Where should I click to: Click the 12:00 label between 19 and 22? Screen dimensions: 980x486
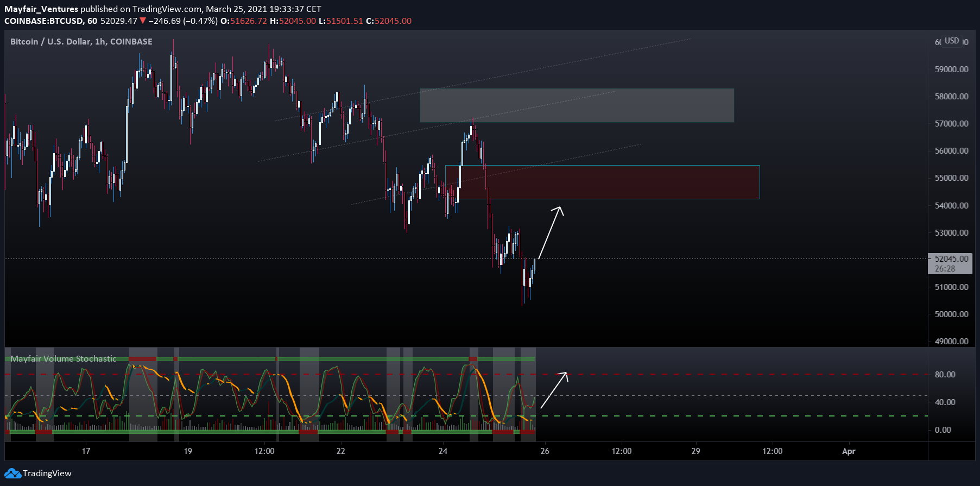tap(264, 451)
